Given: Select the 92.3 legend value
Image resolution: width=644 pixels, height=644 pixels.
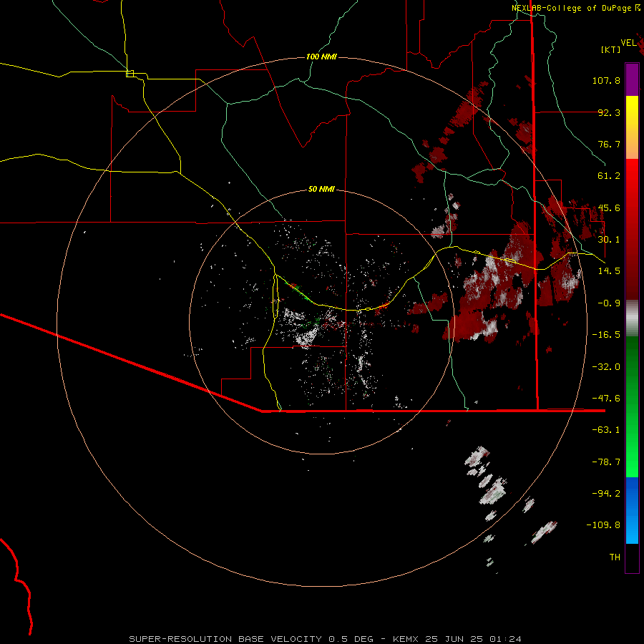Looking at the screenshot, I should coord(609,112).
